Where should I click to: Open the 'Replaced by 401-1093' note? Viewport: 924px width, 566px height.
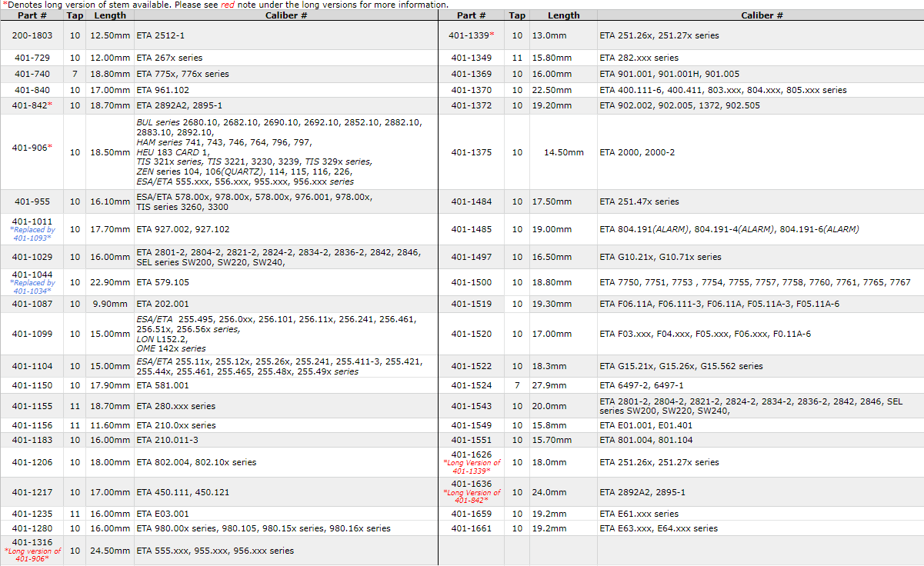(x=32, y=234)
